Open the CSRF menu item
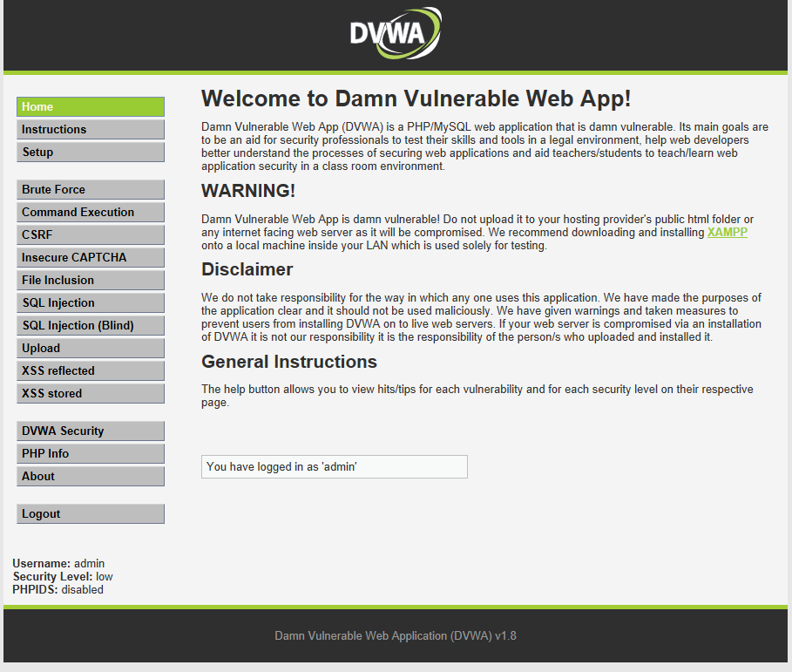792x672 pixels. (x=91, y=235)
